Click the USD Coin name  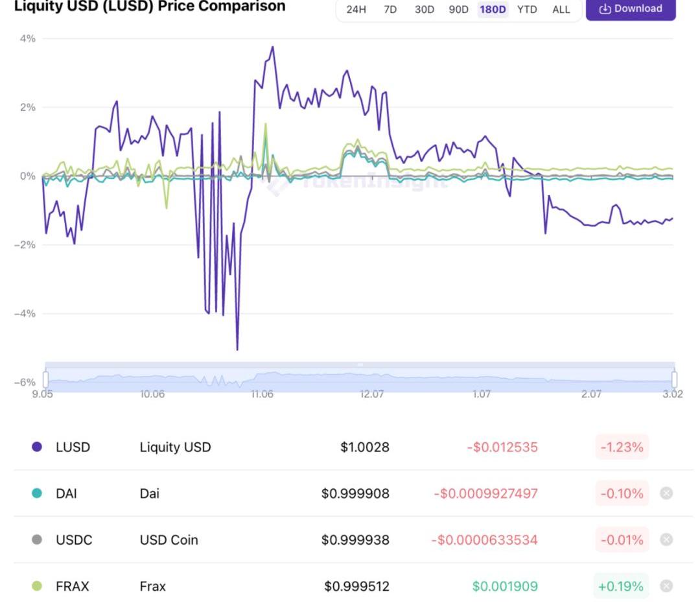coord(169,540)
